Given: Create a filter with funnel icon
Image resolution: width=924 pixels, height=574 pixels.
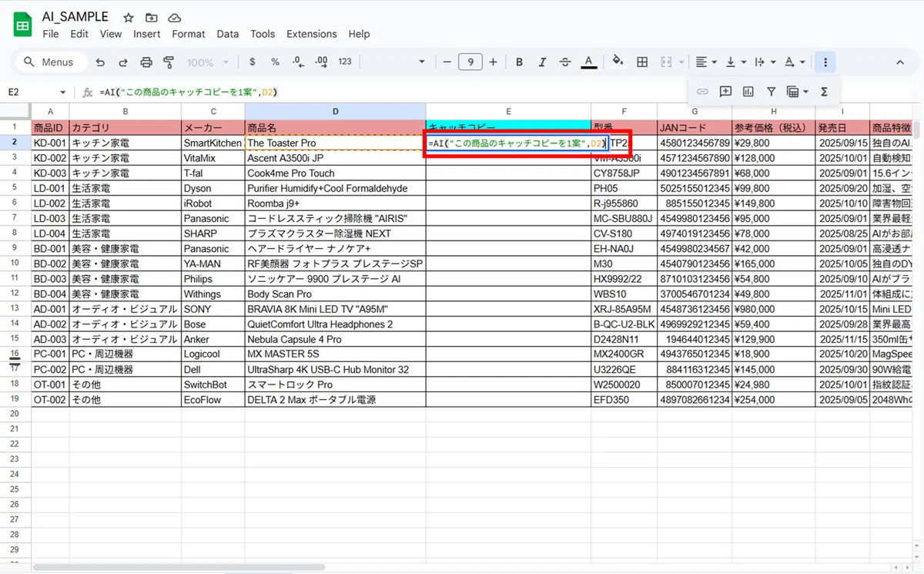Looking at the screenshot, I should pyautogui.click(x=771, y=92).
